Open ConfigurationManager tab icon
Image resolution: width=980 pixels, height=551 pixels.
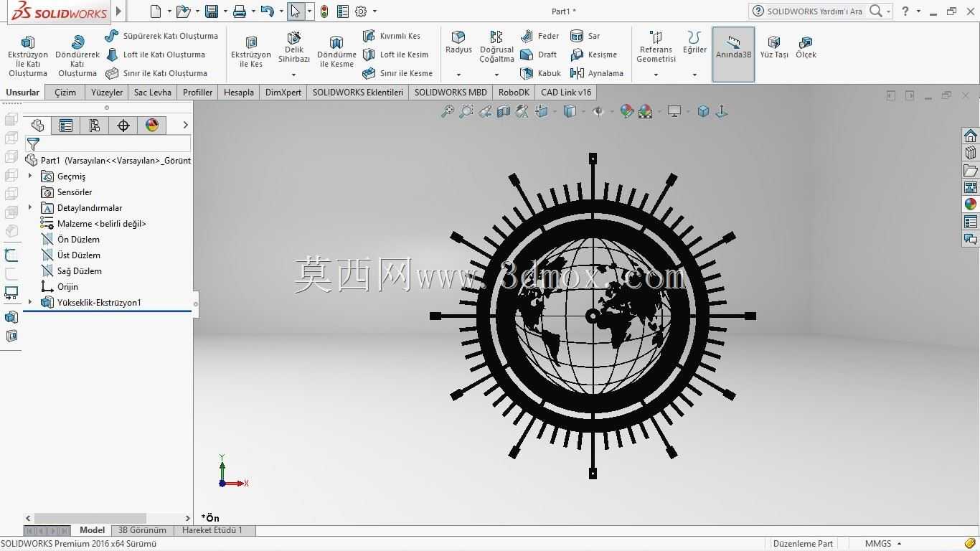point(95,126)
